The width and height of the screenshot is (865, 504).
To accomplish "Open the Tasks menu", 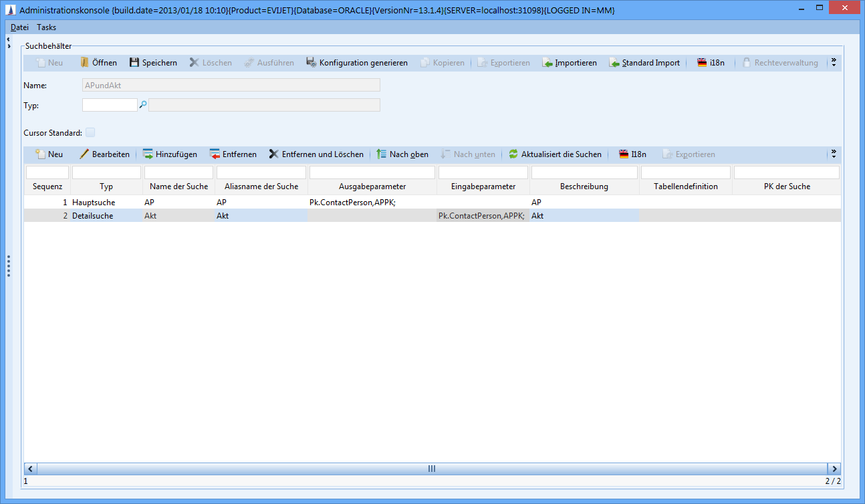I will (47, 27).
